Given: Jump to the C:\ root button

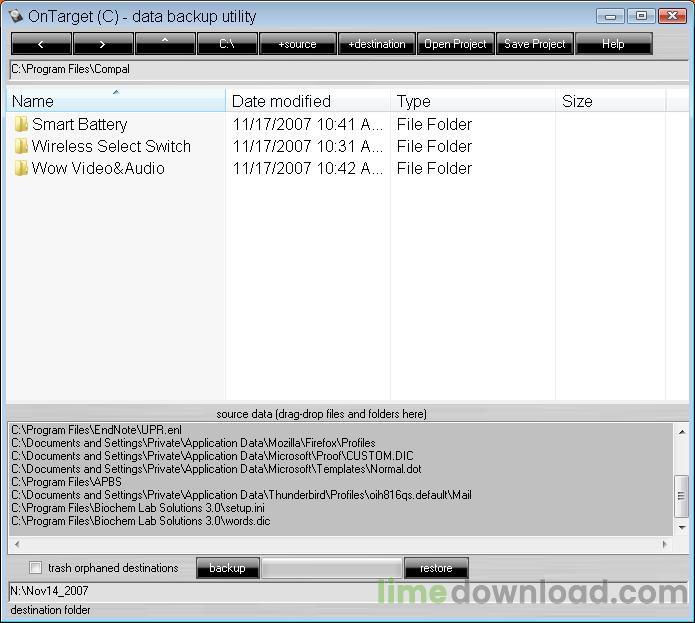Looking at the screenshot, I should tap(227, 44).
